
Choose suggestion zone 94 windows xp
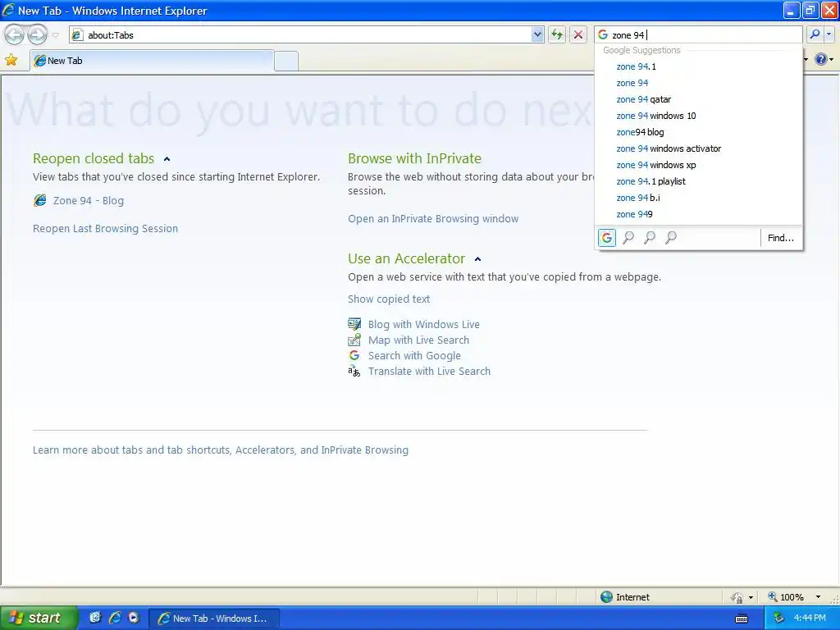tap(699, 165)
